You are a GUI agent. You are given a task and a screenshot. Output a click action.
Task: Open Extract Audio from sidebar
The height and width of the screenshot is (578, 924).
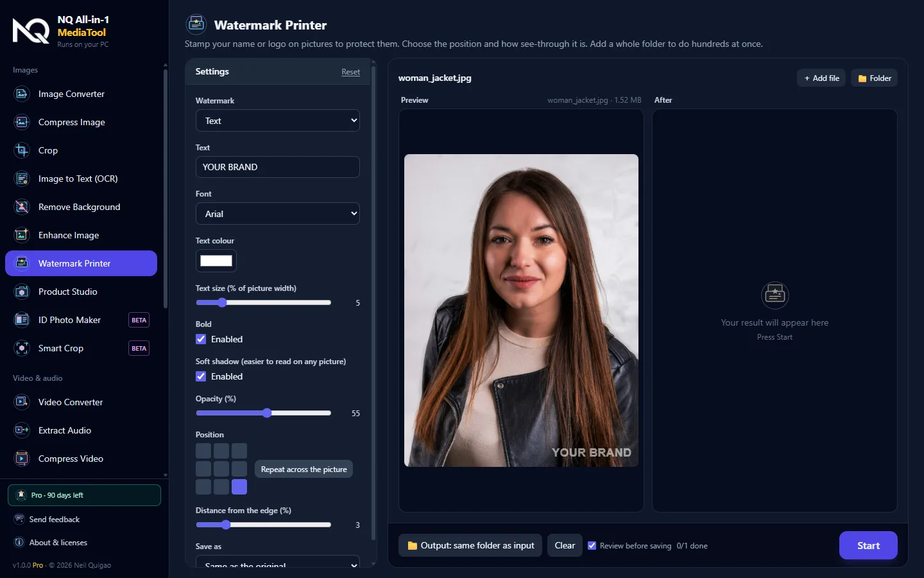[81, 430]
